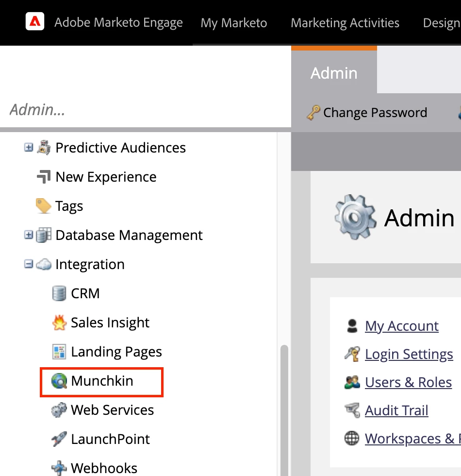Click the Adobe Marketo Engage title
461x476 pixels.
click(x=118, y=22)
